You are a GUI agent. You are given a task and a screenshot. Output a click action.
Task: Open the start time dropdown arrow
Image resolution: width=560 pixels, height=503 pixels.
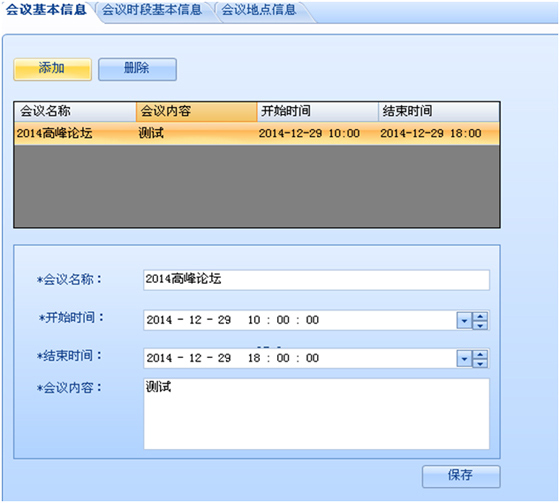pos(464,320)
